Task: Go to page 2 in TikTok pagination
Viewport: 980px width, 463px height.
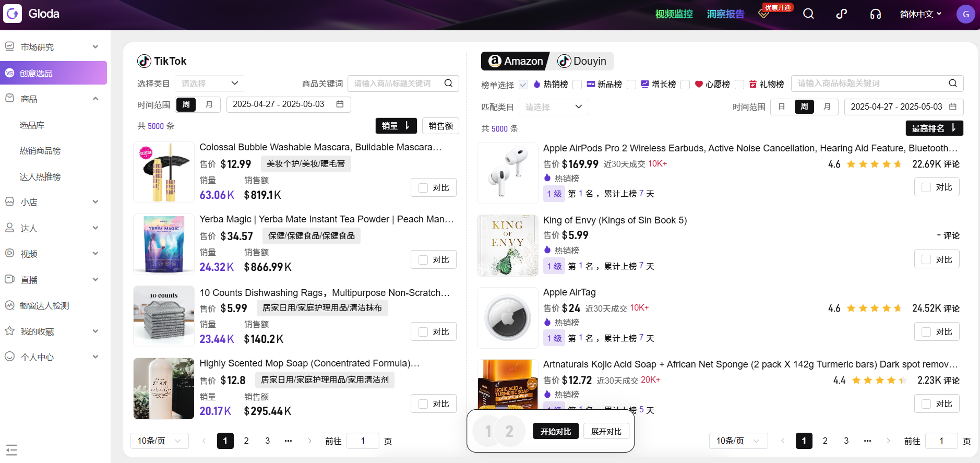Action: coord(246,441)
